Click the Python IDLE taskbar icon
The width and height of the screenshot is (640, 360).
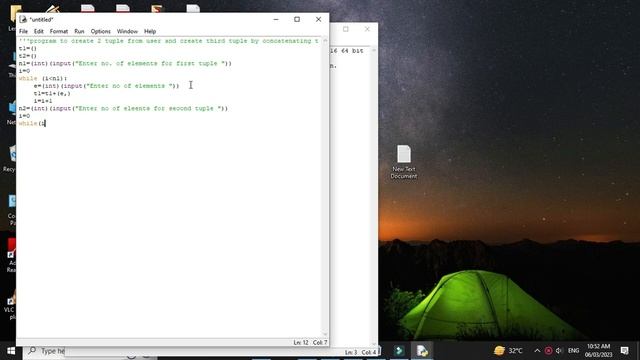pos(422,351)
